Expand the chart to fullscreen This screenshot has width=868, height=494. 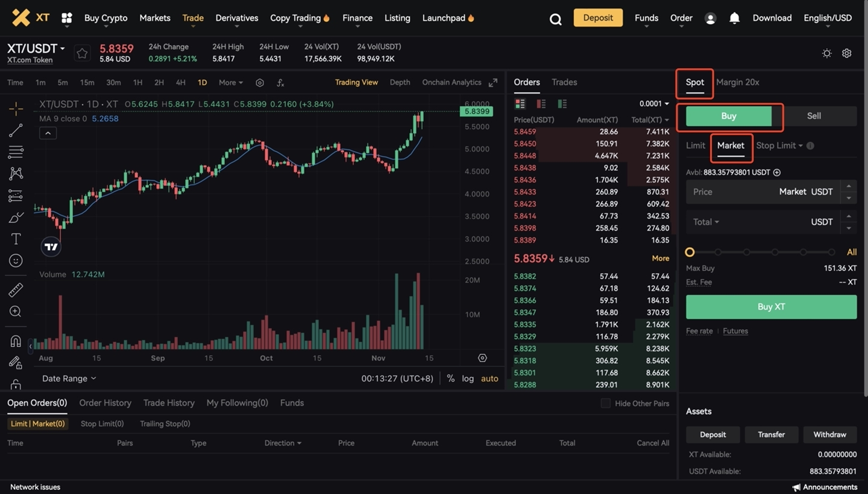pos(493,83)
